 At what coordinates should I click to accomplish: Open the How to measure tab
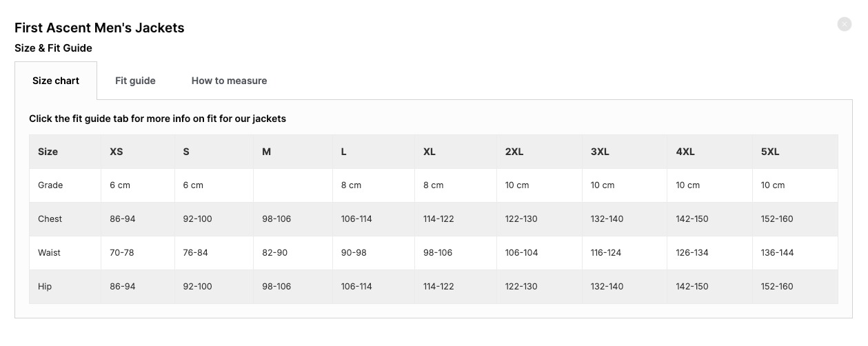tap(229, 81)
